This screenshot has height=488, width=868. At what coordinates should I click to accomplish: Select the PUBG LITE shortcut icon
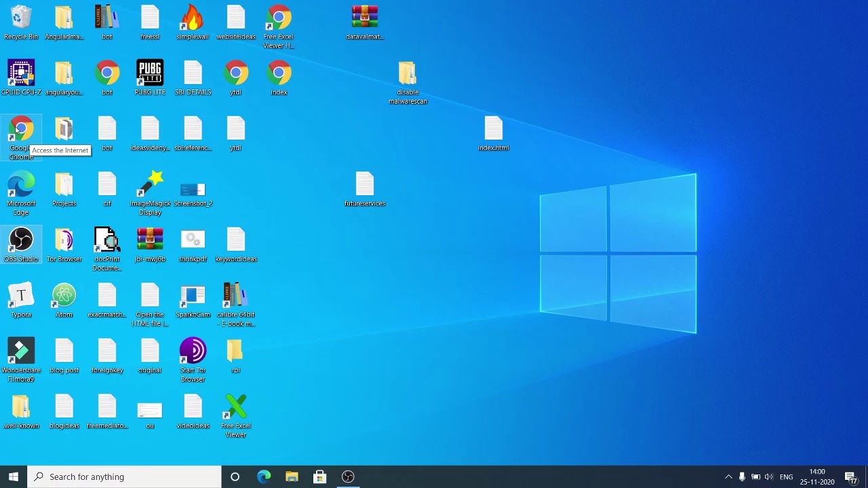[x=150, y=73]
